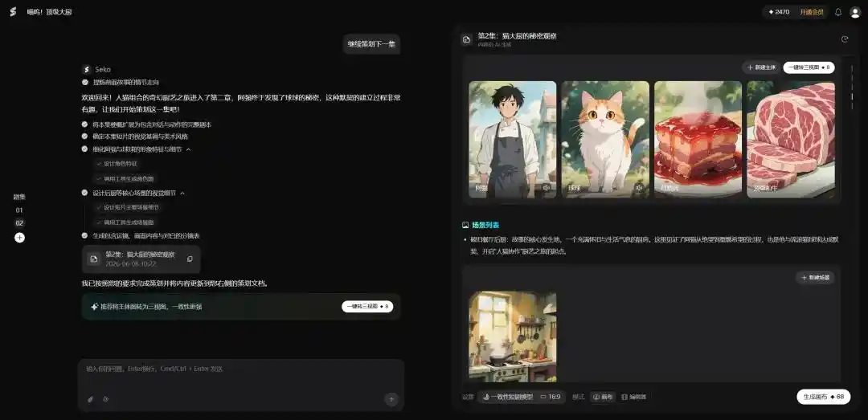Viewport: 868px width, 420px height.
Task: Click 一键转三视图 button above character cards
Action: coord(809,67)
